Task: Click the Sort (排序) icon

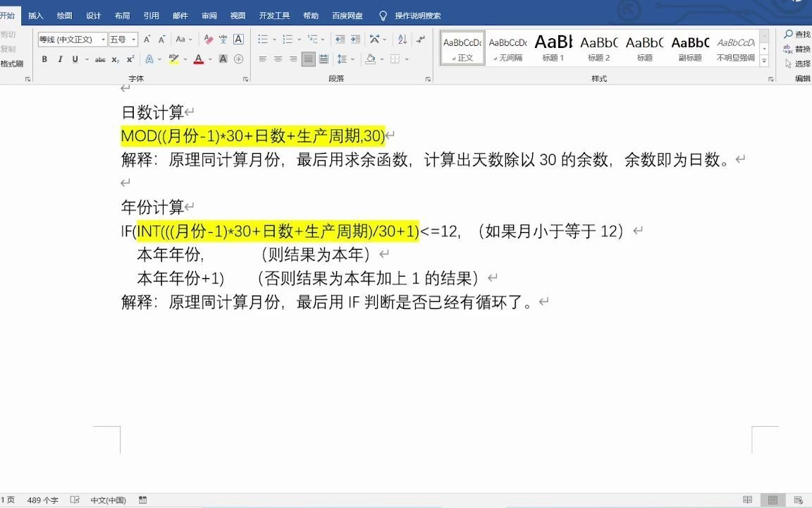Action: click(403, 40)
